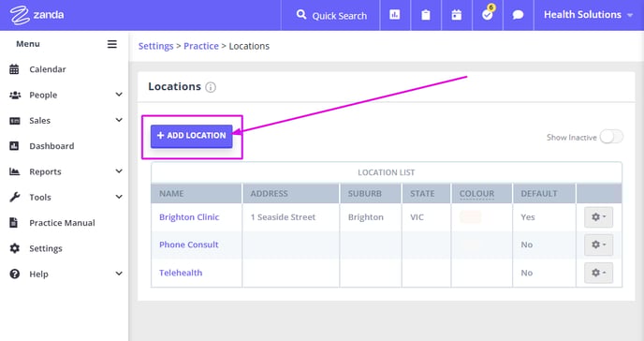Open the messages chat bubble icon

pyautogui.click(x=519, y=15)
